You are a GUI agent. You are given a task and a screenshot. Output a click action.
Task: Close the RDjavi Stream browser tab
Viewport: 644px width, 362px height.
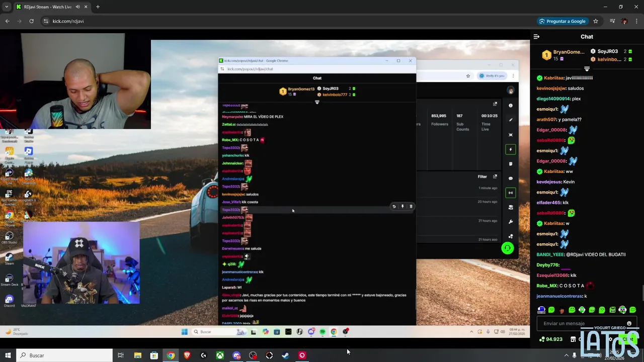[x=86, y=7]
